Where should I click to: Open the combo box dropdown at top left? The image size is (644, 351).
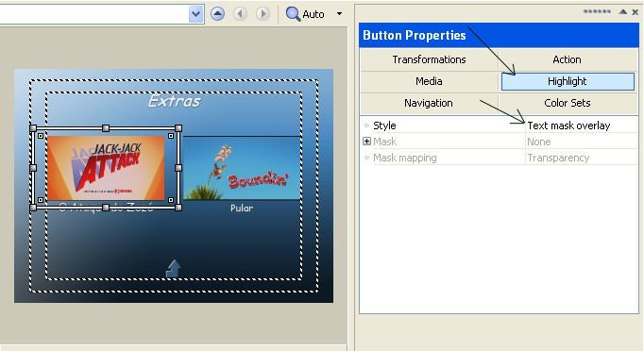click(196, 14)
